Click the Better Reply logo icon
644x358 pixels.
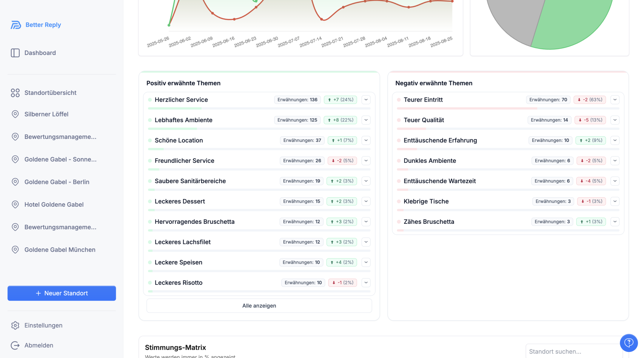pos(16,25)
